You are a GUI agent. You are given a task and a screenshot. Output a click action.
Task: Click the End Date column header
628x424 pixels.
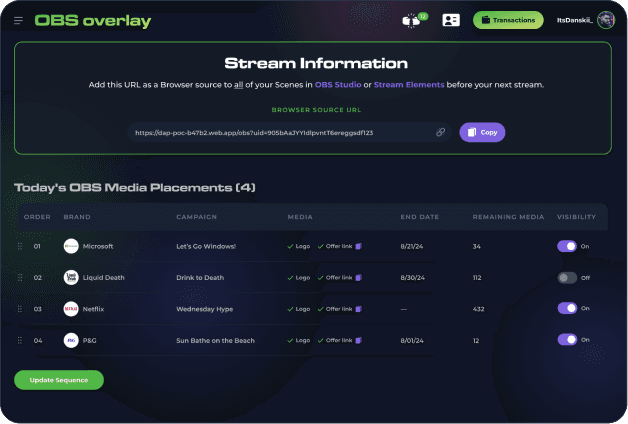(x=420, y=217)
